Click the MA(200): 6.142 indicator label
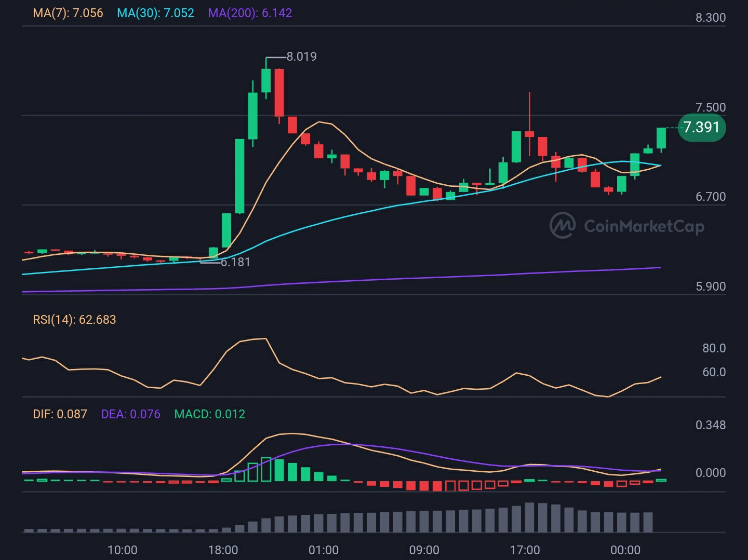The image size is (748, 560). (x=250, y=13)
